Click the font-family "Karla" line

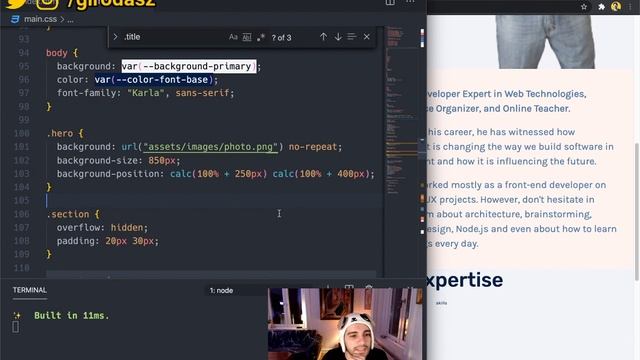[x=146, y=93]
